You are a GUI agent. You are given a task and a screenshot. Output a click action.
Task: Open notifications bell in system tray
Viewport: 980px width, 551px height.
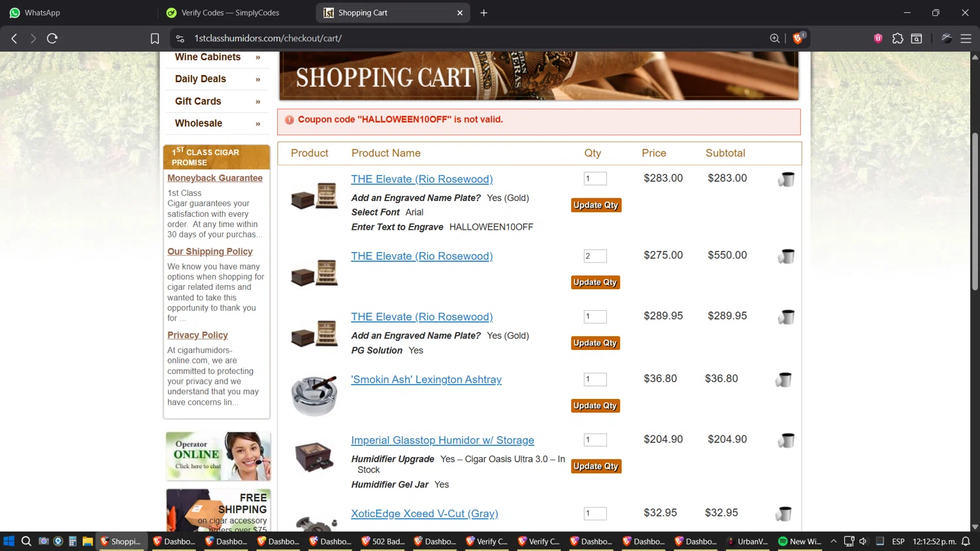[x=966, y=541]
